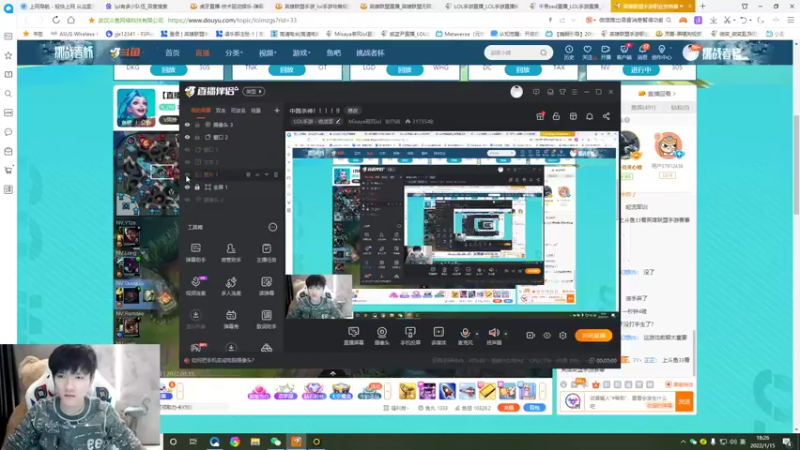Open 鱼吧 in Douyu navigation
Viewport: 800px width, 450px height.
tap(333, 53)
